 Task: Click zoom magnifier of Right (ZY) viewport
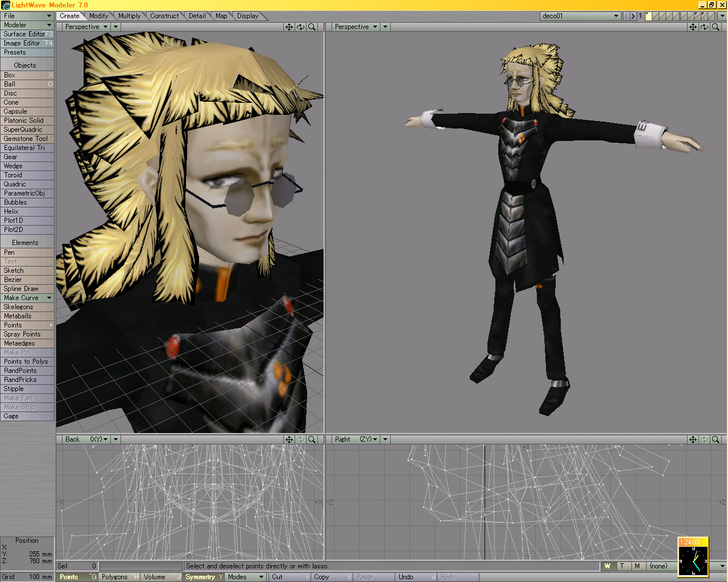click(715, 439)
